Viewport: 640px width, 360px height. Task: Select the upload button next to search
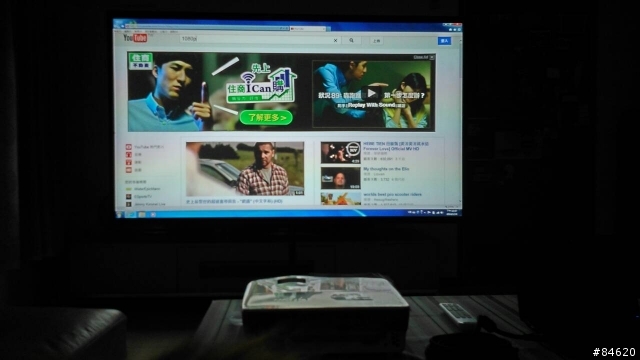[x=376, y=41]
